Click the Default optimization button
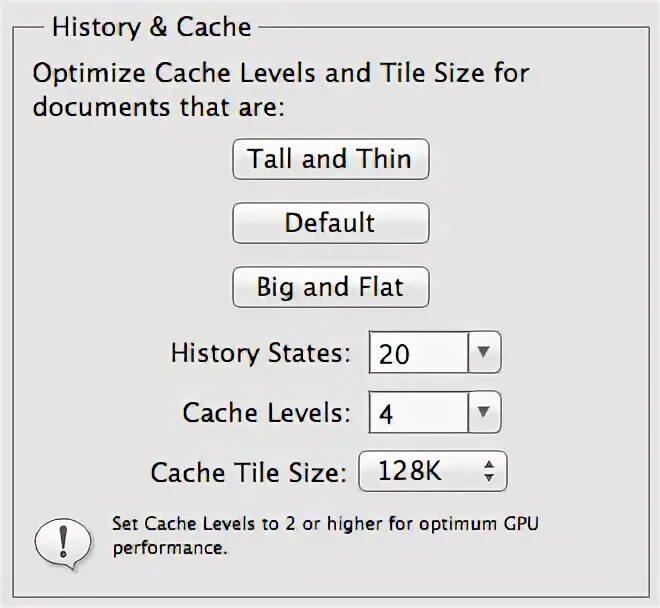The image size is (660, 608). pos(331,223)
